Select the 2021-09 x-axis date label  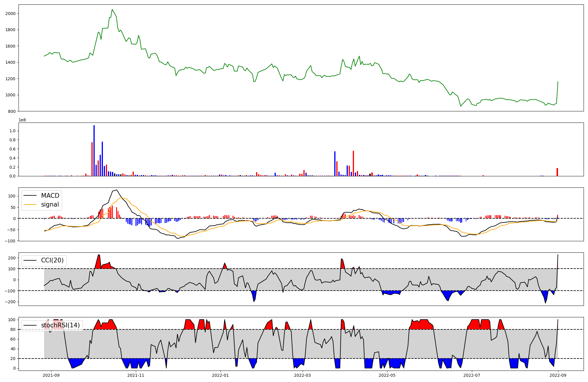coord(51,375)
